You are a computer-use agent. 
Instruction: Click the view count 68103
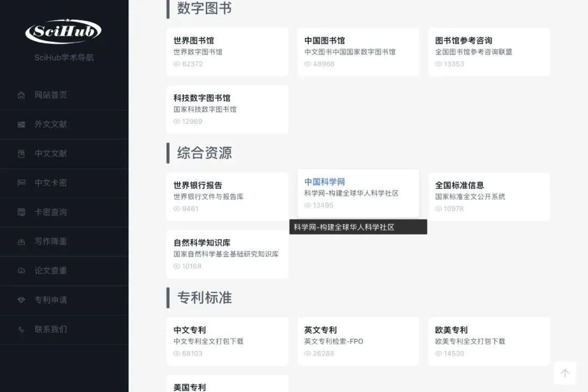coord(192,354)
